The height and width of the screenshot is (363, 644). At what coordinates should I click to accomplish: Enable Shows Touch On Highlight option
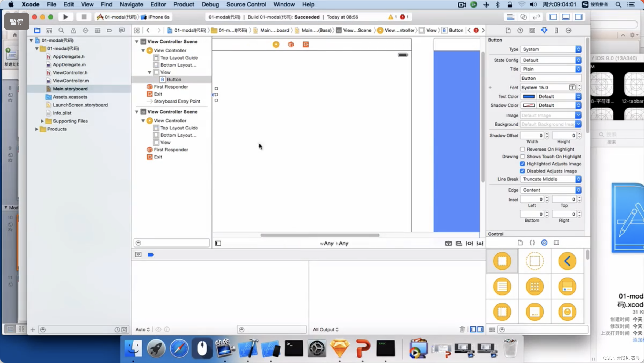coord(522,156)
